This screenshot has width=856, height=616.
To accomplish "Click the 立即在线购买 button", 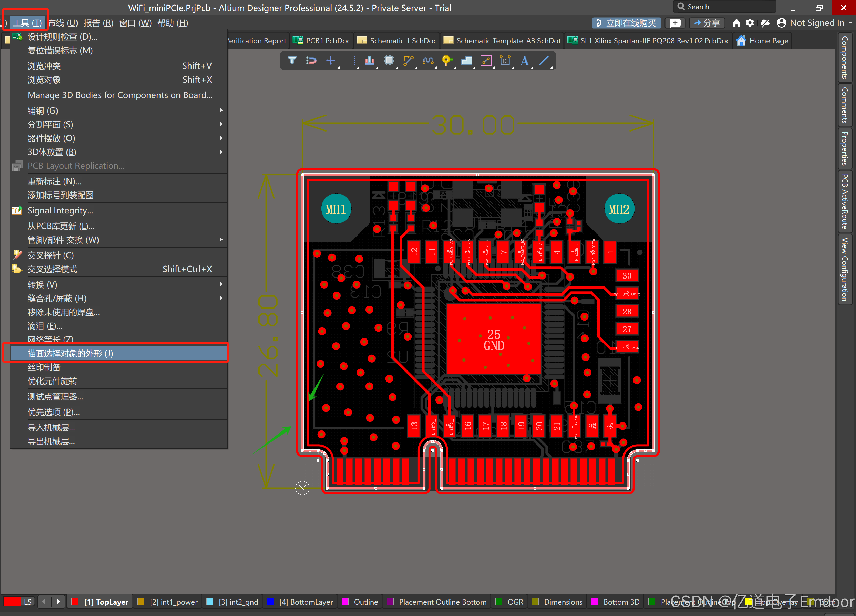I will click(627, 23).
